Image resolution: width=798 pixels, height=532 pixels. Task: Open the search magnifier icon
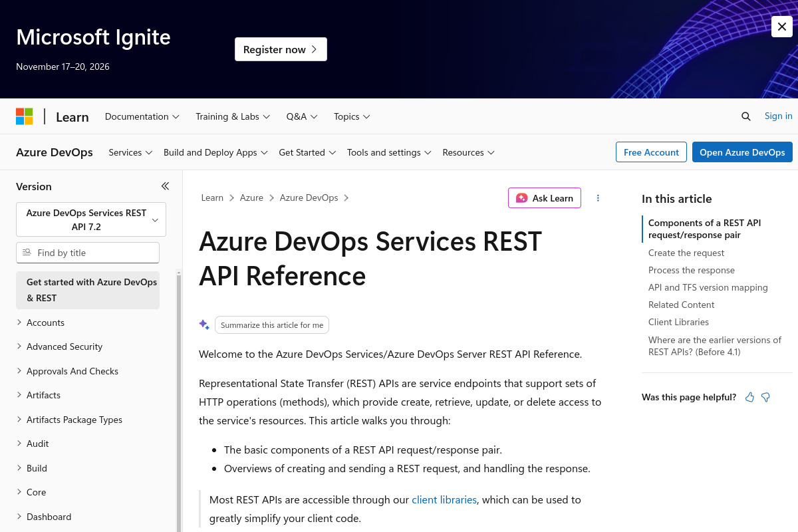[x=746, y=116]
